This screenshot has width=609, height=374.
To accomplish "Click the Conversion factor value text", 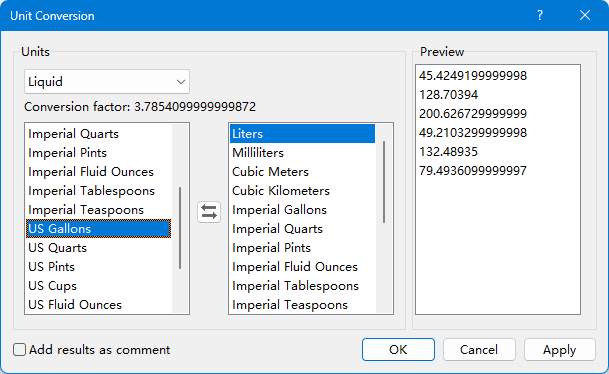I will tap(195, 106).
